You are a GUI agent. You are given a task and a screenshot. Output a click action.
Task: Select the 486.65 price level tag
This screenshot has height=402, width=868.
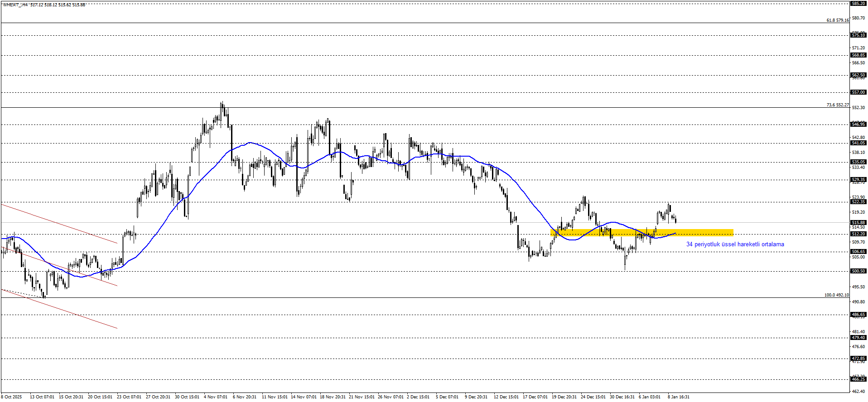(858, 314)
